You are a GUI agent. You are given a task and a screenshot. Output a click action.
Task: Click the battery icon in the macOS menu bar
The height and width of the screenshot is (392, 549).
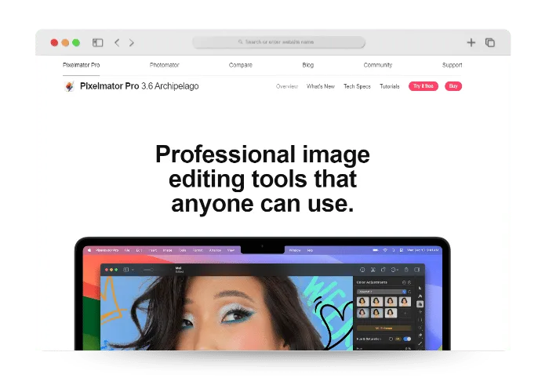click(x=376, y=250)
